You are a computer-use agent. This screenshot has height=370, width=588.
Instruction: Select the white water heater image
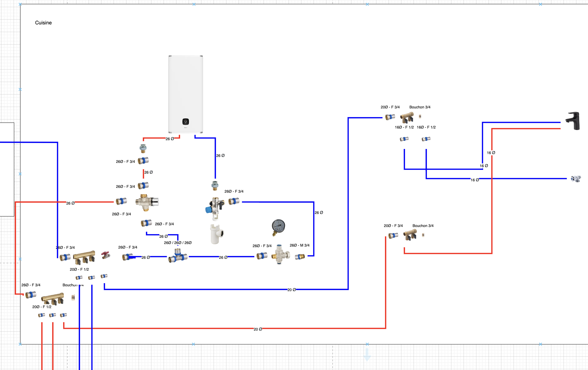point(185,94)
